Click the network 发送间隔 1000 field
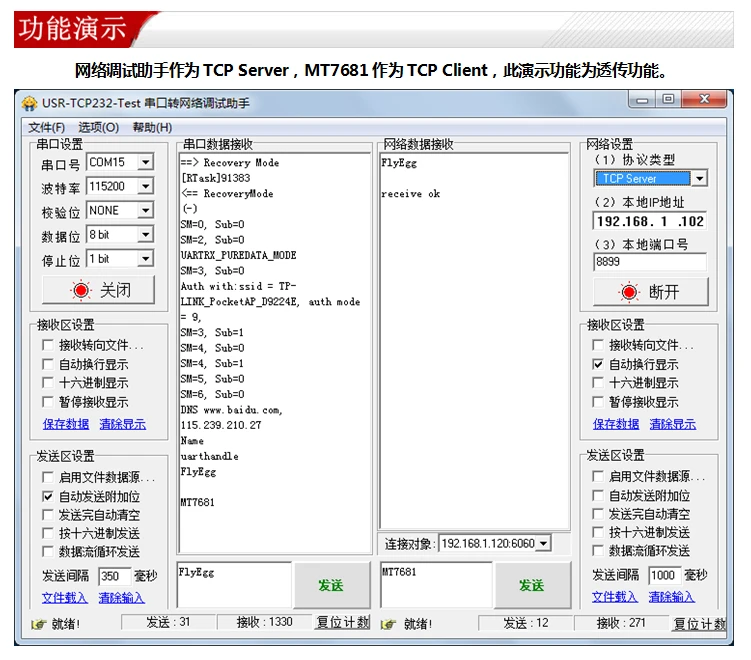751x660 pixels. coord(664,575)
